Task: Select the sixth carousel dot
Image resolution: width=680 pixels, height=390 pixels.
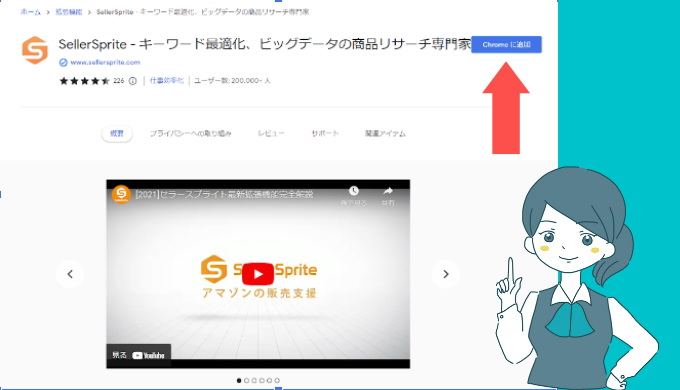Action: (x=277, y=380)
